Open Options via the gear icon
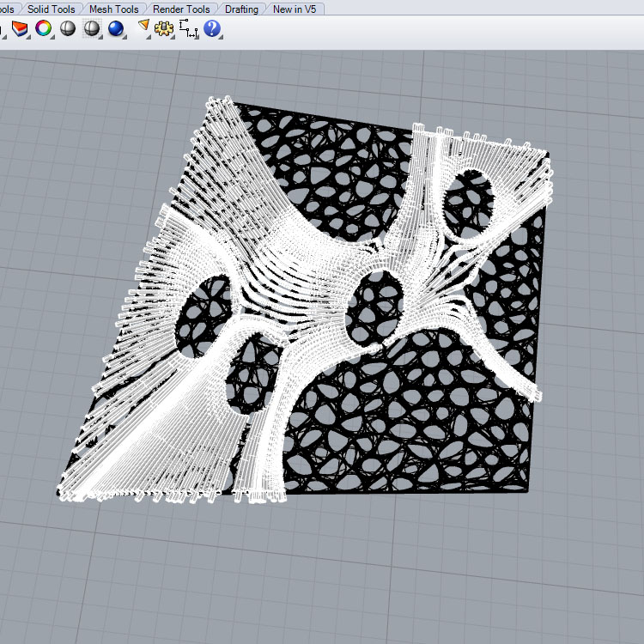This screenshot has width=644, height=644. tap(164, 29)
